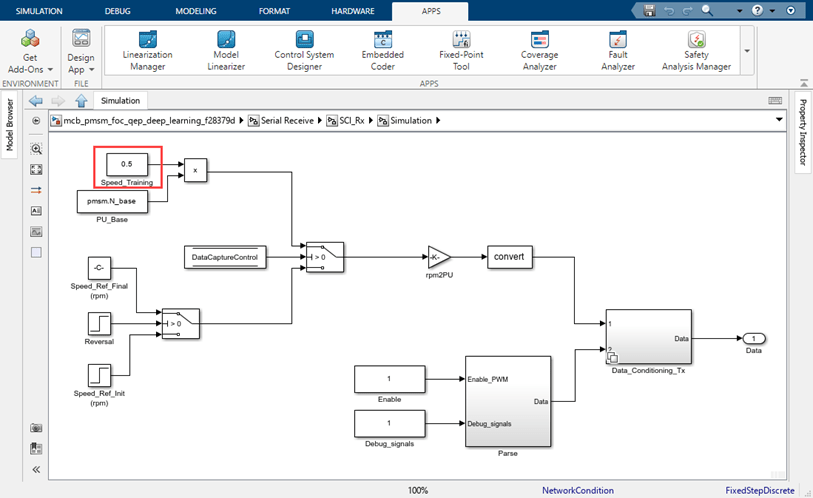Click the FixedStepDiscrete solver link
Image resolution: width=813 pixels, height=498 pixels.
point(760,491)
